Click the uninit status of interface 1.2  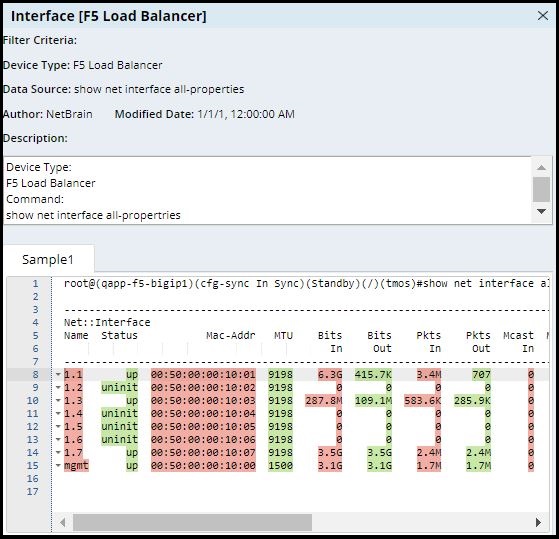pyautogui.click(x=119, y=387)
